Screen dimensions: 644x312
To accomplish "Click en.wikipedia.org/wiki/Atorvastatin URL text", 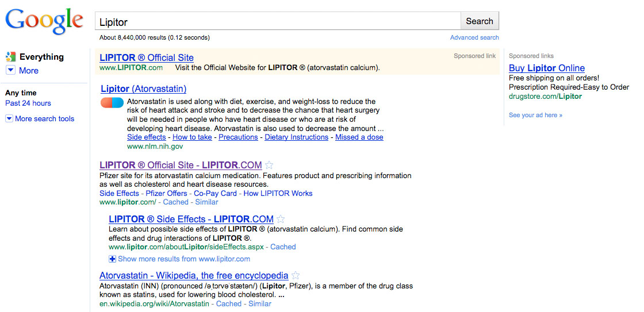I will pos(155,304).
